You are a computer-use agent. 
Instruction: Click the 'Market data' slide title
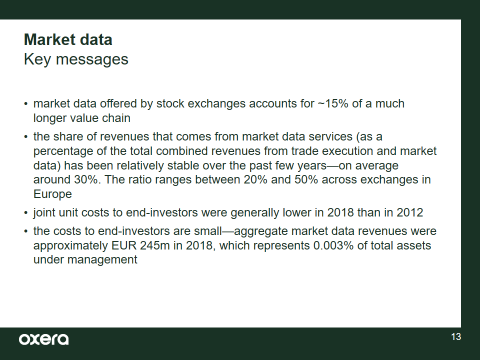coord(68,40)
